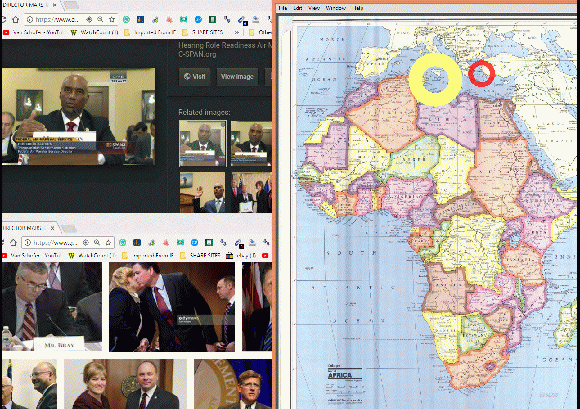Click the crosshair location icon in the lower browser's address bar
Viewport: 580px width, 409px height.
pos(86,243)
